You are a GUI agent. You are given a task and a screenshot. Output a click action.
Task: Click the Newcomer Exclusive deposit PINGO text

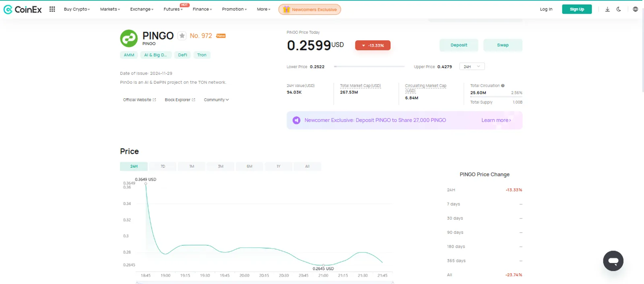[x=375, y=120]
